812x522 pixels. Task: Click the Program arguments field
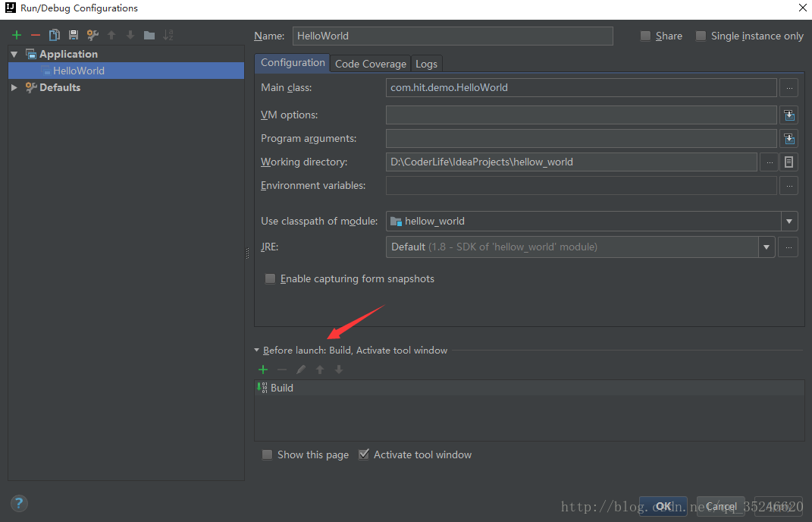coord(581,139)
